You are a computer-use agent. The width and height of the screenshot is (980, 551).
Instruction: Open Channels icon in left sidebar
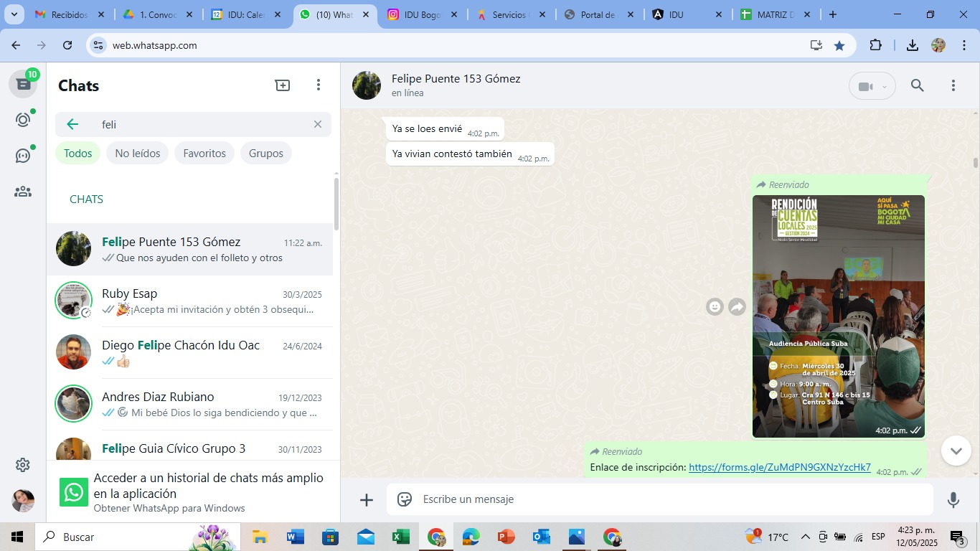pyautogui.click(x=23, y=156)
